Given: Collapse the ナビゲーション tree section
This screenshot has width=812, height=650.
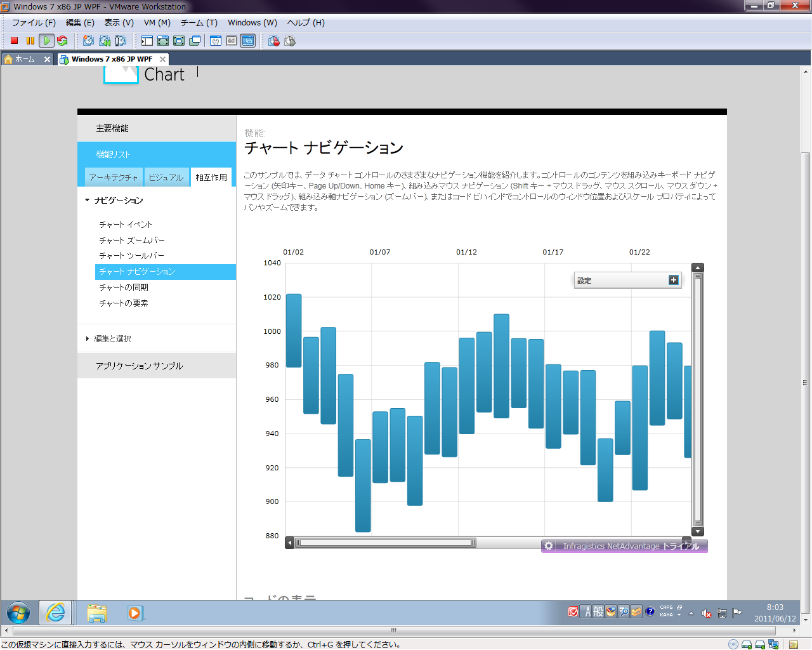Looking at the screenshot, I should 87,200.
